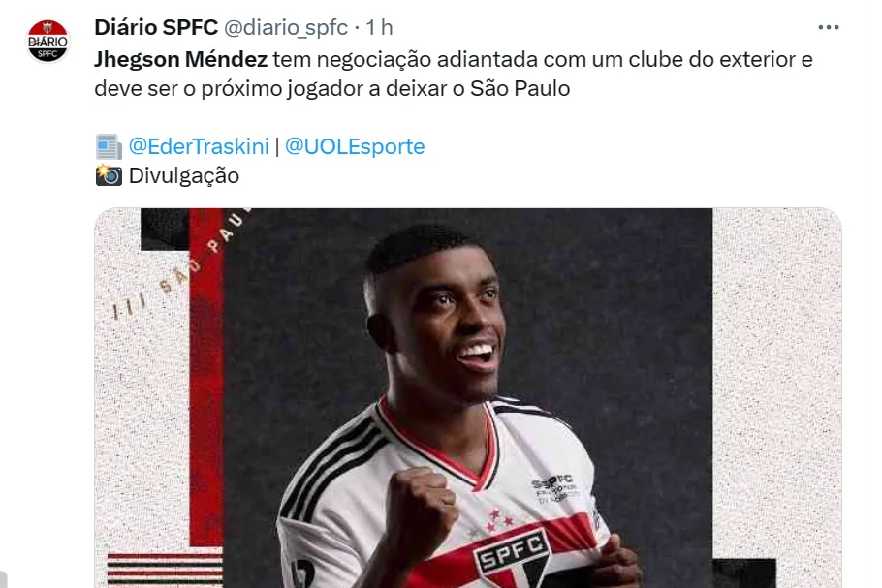This screenshot has width=882, height=588.
Task: Click the tweet text about São Paulo
Action: pyautogui.click(x=454, y=74)
